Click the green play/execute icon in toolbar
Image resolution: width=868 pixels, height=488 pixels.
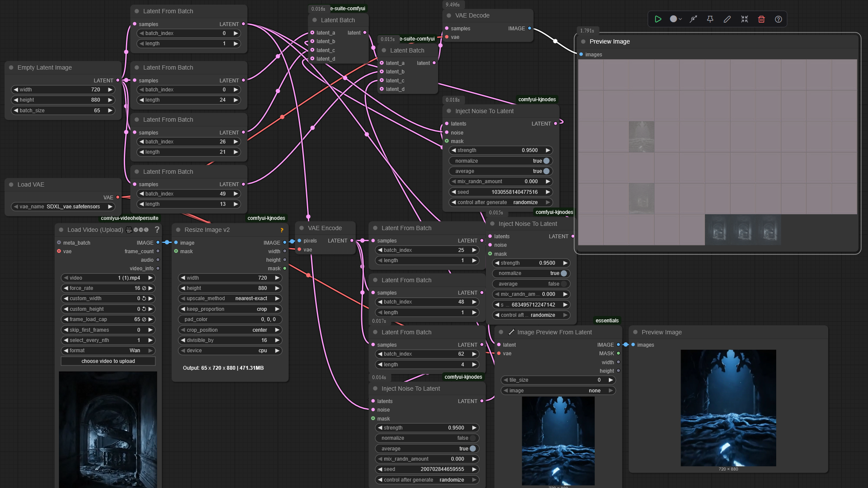(x=658, y=19)
